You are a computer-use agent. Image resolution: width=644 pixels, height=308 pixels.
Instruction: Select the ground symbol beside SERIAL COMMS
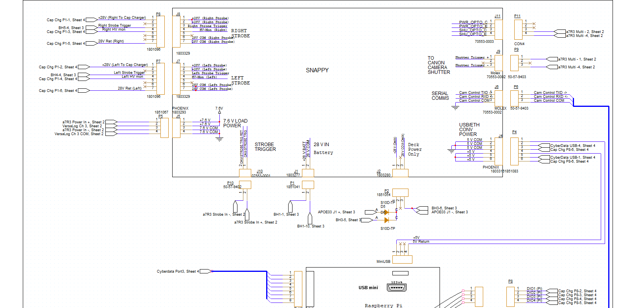[x=455, y=107]
